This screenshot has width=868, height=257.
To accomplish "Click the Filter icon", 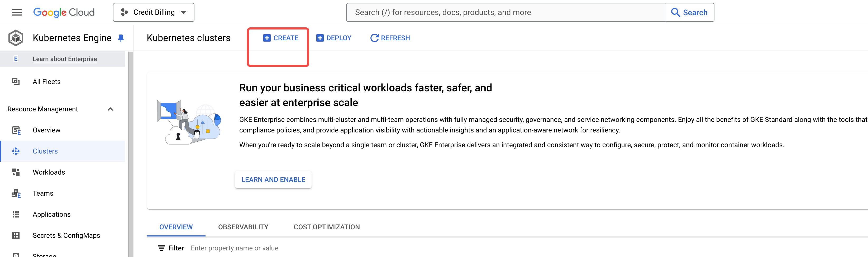I will click(161, 248).
